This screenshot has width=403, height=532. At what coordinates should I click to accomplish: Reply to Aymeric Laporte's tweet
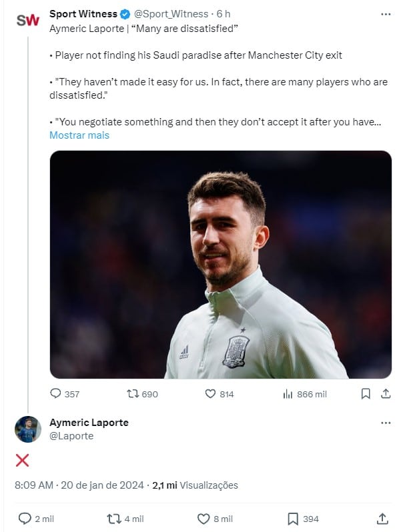pos(25,518)
